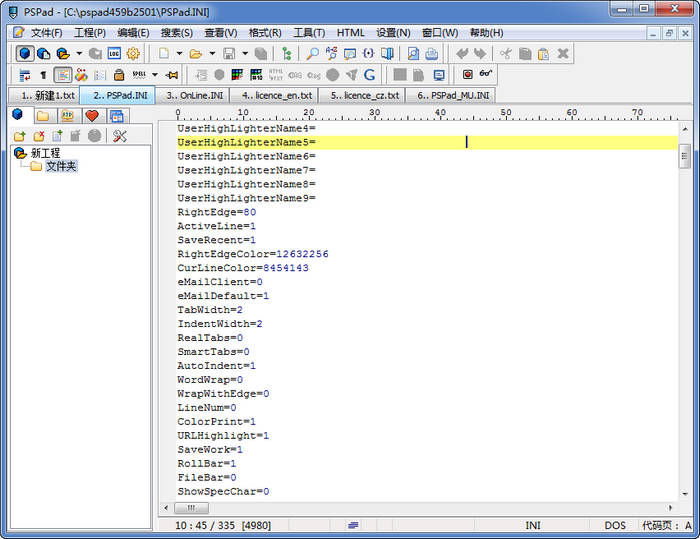Switch to the heart favorites side tab
Screen dimensions: 700x539
(x=92, y=116)
